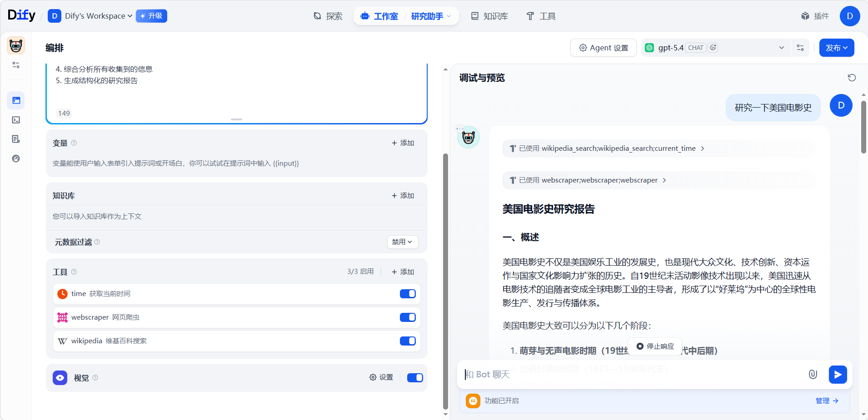Image resolution: width=868 pixels, height=420 pixels.
Task: Click the chat input field
Action: pyautogui.click(x=632, y=375)
